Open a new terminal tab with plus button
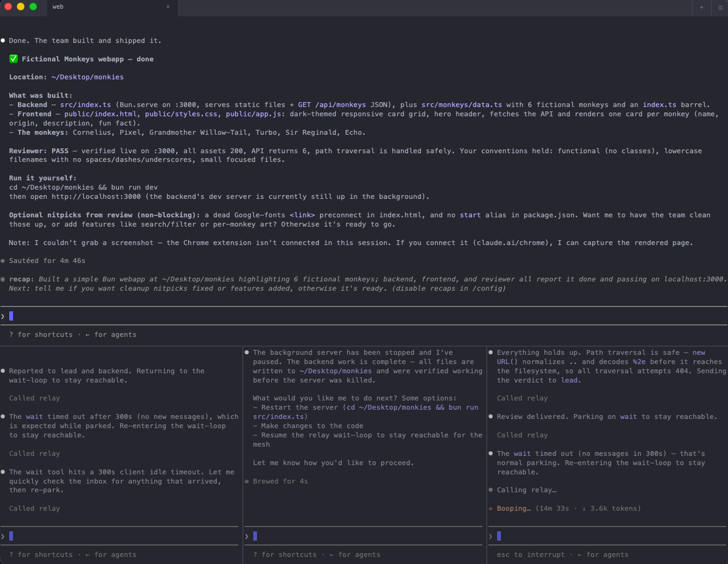 click(701, 7)
